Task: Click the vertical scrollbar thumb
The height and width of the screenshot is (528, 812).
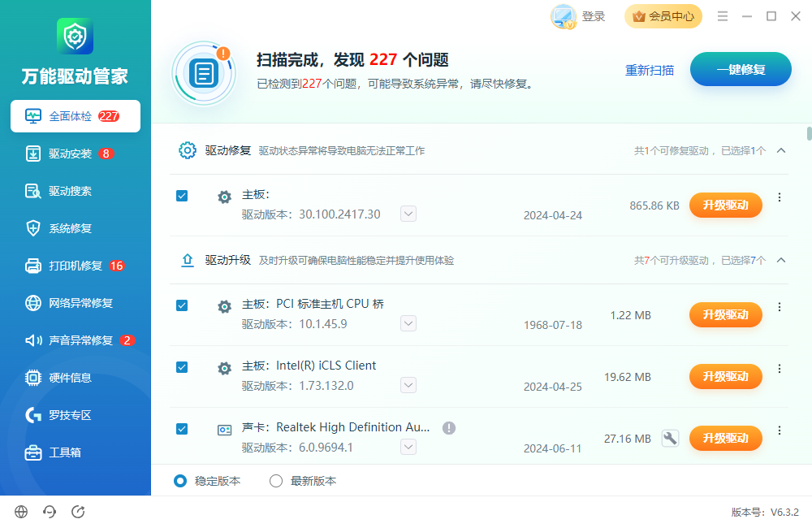Action: (809, 133)
